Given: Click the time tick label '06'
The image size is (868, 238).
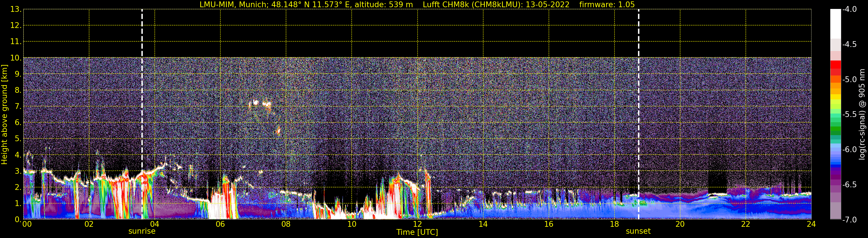Looking at the screenshot, I should [x=220, y=224].
